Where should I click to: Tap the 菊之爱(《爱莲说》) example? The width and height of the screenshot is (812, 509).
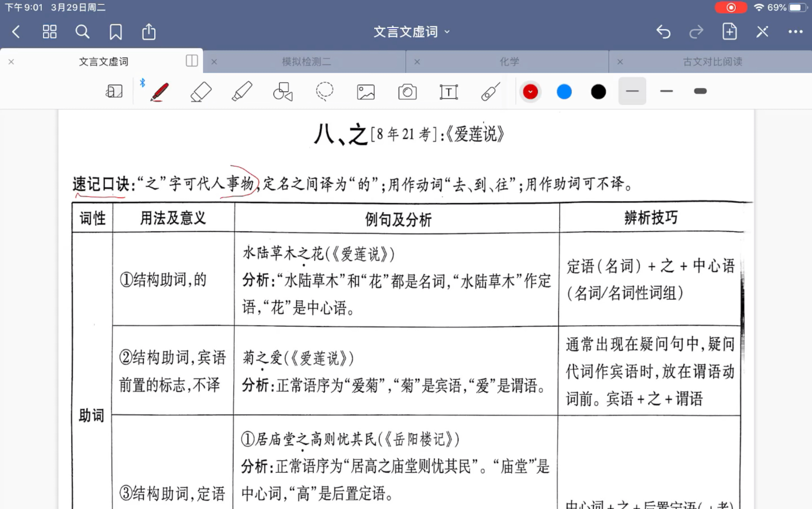point(298,358)
